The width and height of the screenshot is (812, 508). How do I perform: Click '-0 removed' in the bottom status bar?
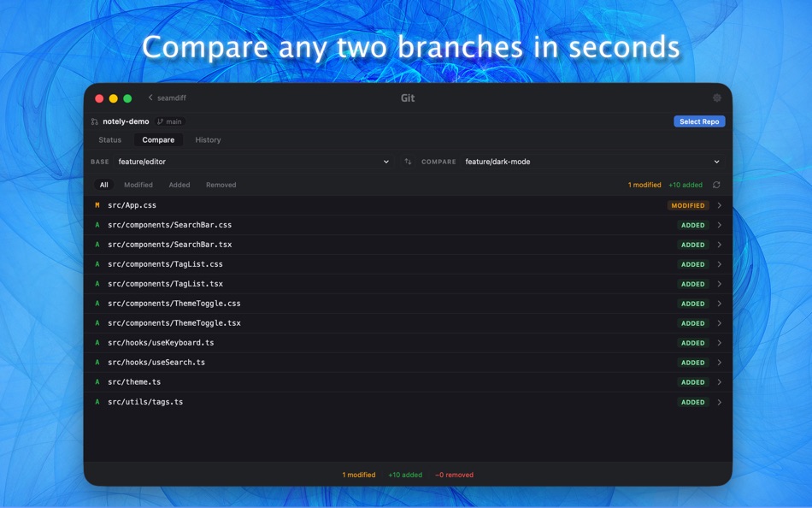click(454, 475)
